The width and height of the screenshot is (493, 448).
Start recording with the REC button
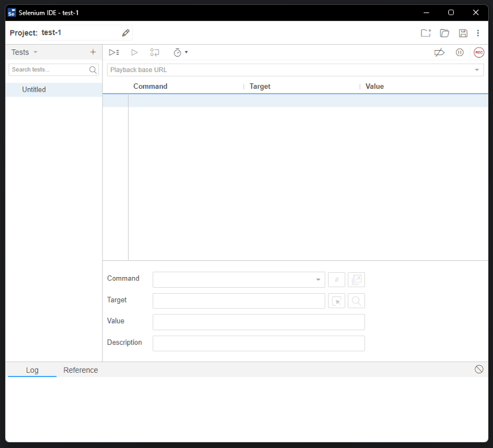pyautogui.click(x=479, y=52)
